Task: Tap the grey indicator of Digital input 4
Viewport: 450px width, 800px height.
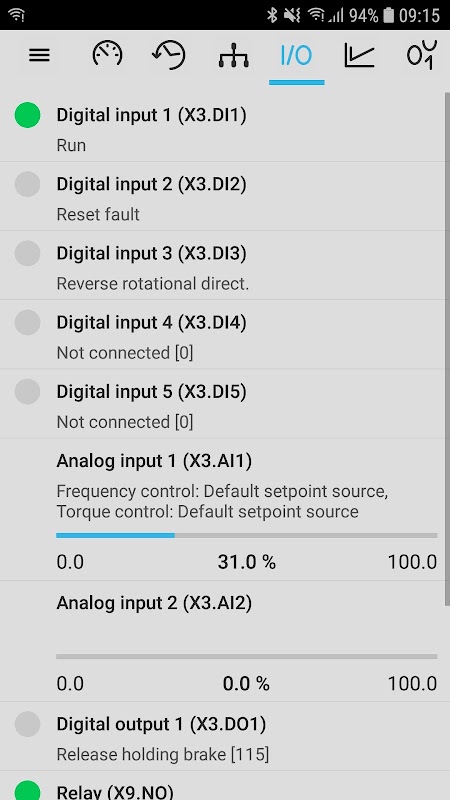Action: pyautogui.click(x=28, y=322)
